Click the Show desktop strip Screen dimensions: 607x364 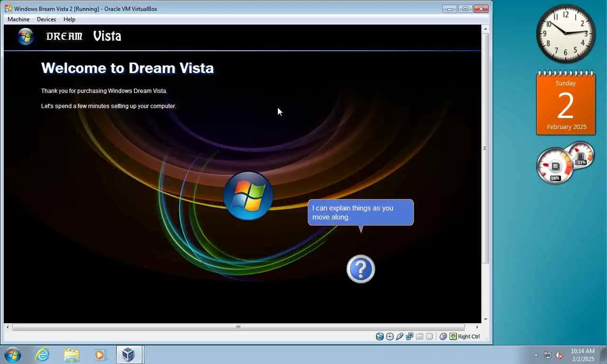pyautogui.click(x=603, y=355)
